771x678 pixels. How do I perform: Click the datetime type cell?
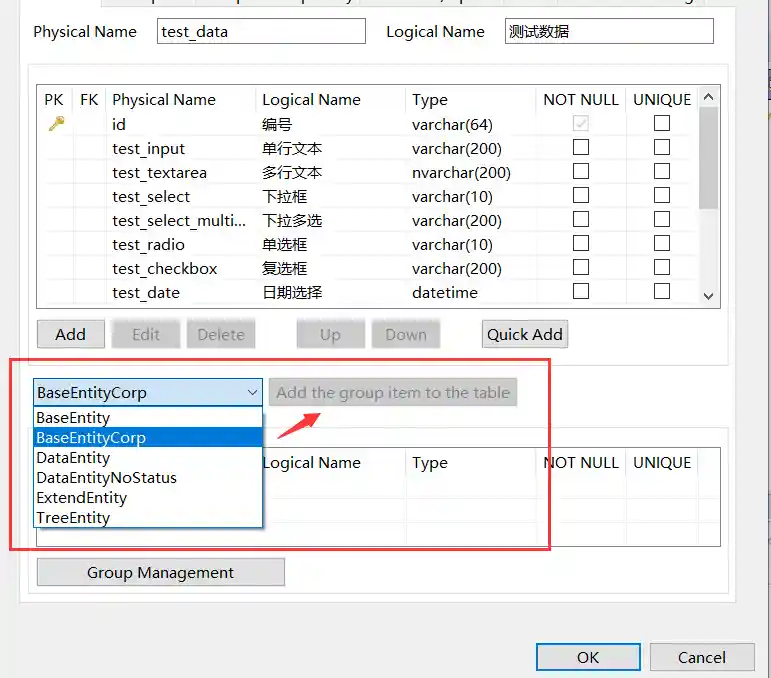[445, 293]
